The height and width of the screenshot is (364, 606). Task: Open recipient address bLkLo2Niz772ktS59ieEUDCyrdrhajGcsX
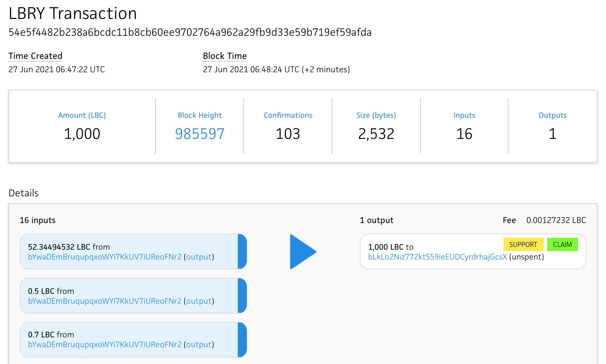[x=438, y=257]
